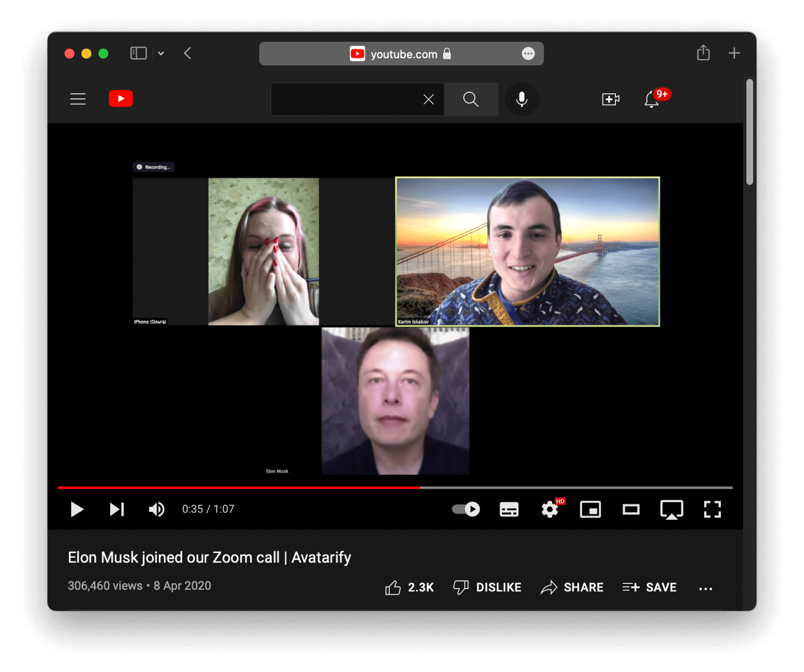
Task: Toggle the autoplay switch
Action: pos(466,509)
